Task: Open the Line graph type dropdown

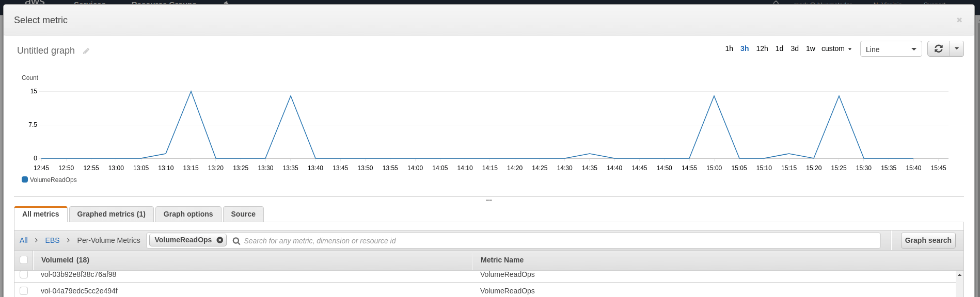Action: pyautogui.click(x=891, y=49)
